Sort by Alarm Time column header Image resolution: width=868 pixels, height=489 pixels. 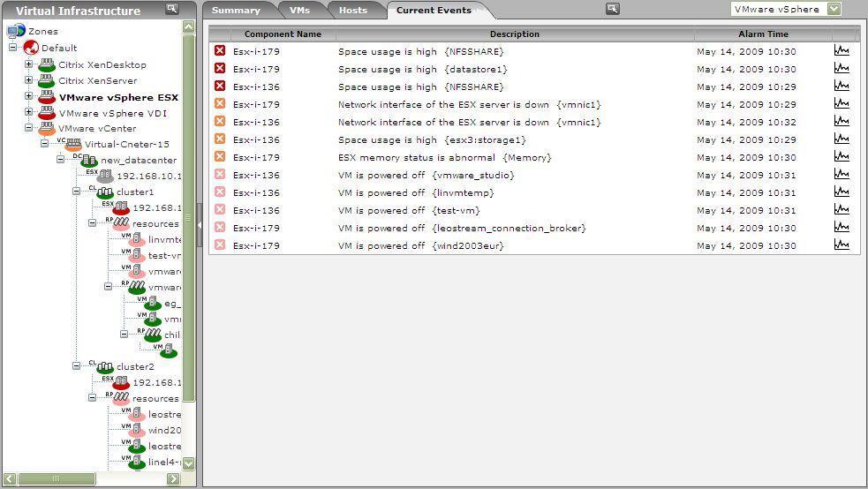click(x=764, y=34)
